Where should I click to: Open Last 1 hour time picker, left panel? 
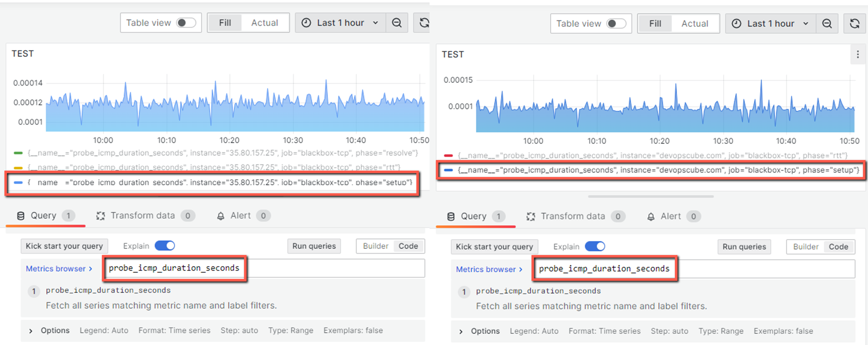click(x=341, y=23)
